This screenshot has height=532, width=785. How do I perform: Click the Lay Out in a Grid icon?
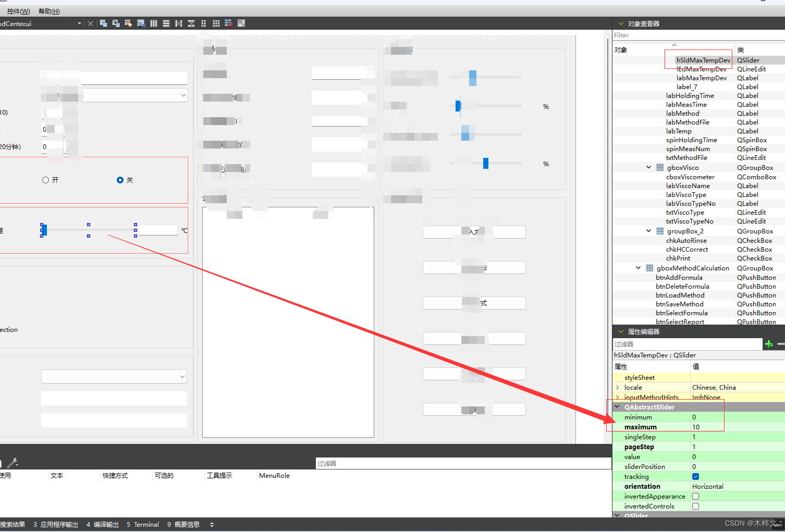216,23
